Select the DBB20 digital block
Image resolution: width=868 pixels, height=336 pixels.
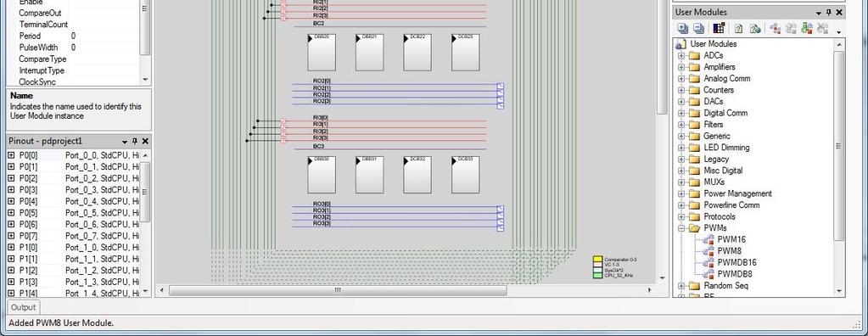pyautogui.click(x=322, y=52)
